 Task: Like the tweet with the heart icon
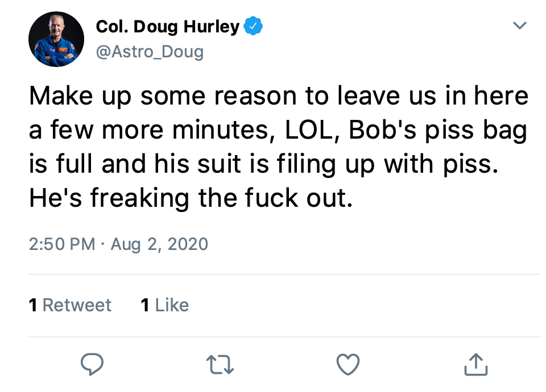[x=348, y=364]
